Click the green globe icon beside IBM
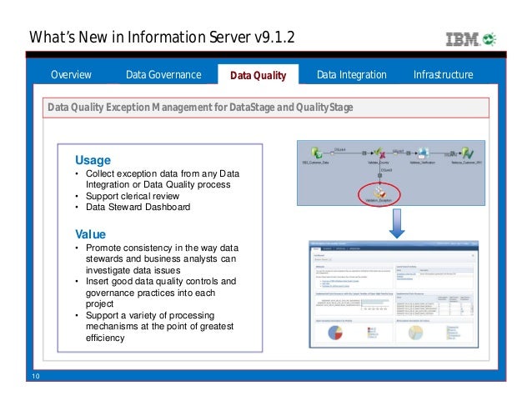 (x=489, y=39)
